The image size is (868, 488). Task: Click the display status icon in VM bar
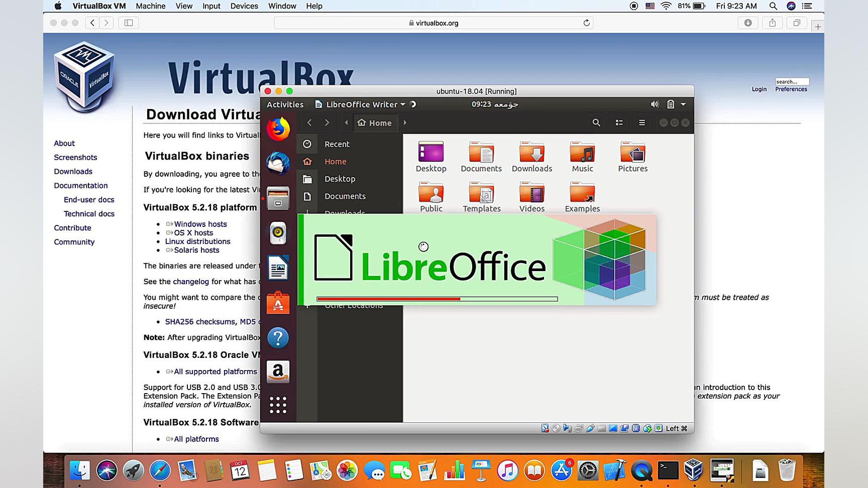(x=613, y=428)
